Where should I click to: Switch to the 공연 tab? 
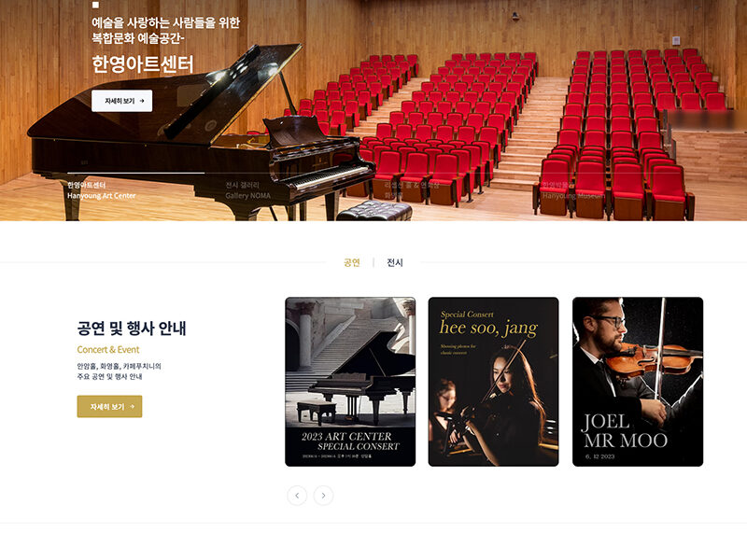tap(352, 262)
